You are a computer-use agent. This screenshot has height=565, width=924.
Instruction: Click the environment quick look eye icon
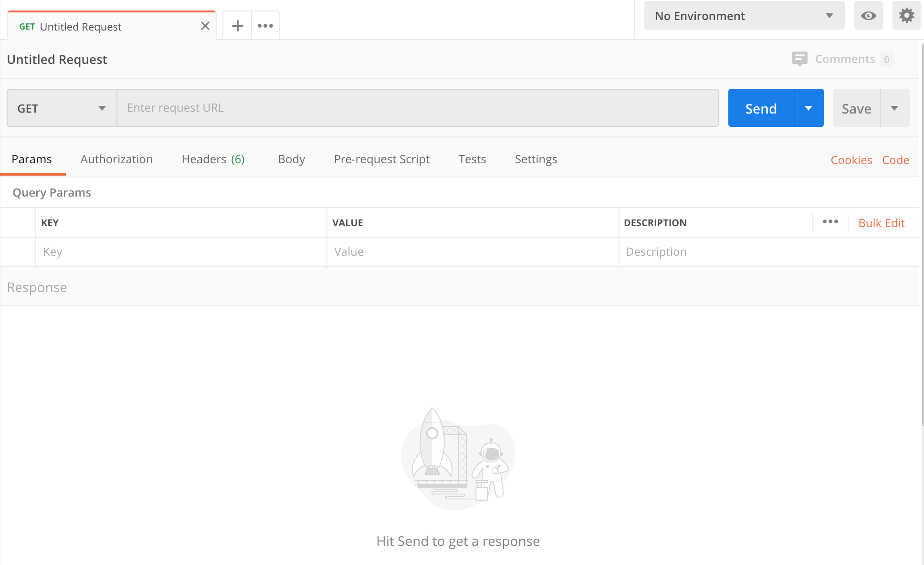868,16
